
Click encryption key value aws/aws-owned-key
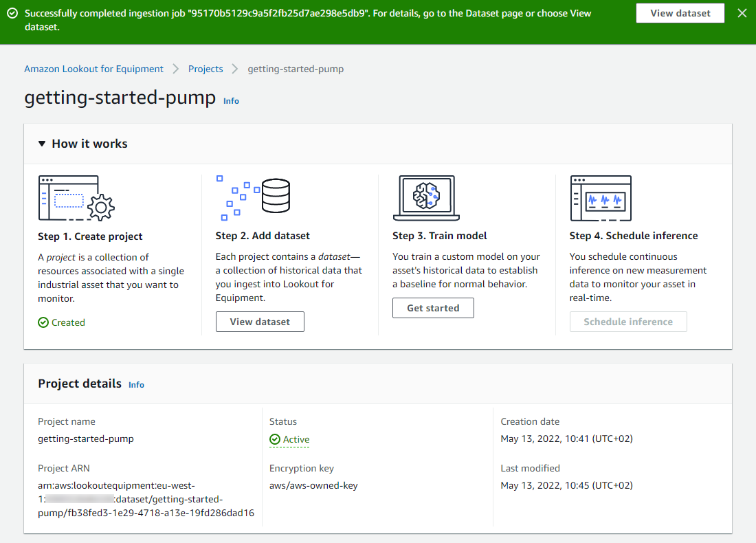313,486
